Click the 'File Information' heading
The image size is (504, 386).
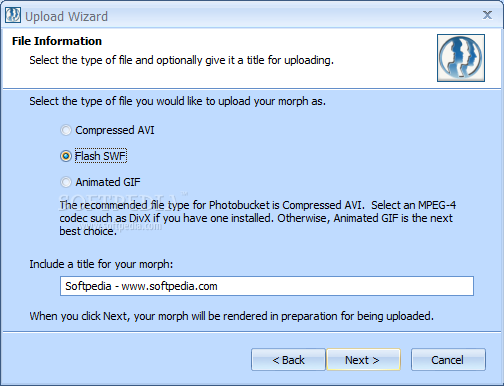click(57, 41)
